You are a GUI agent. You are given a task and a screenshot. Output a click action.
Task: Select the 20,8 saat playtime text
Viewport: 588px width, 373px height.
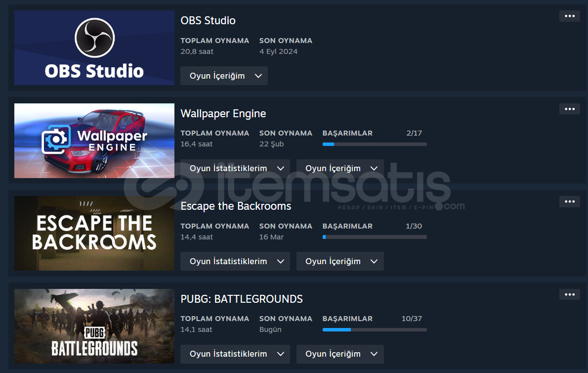pos(197,51)
